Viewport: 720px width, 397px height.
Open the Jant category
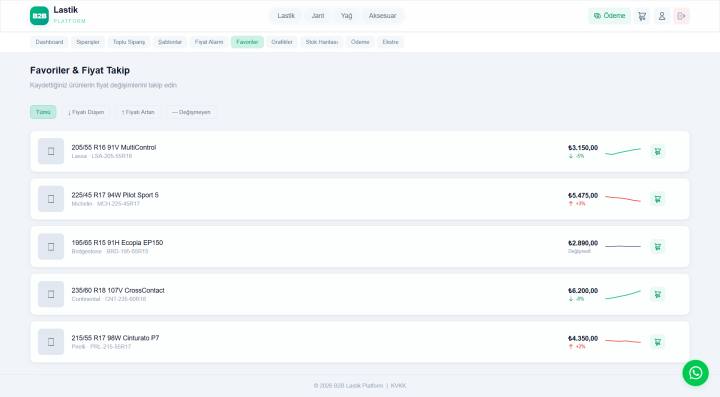click(318, 16)
